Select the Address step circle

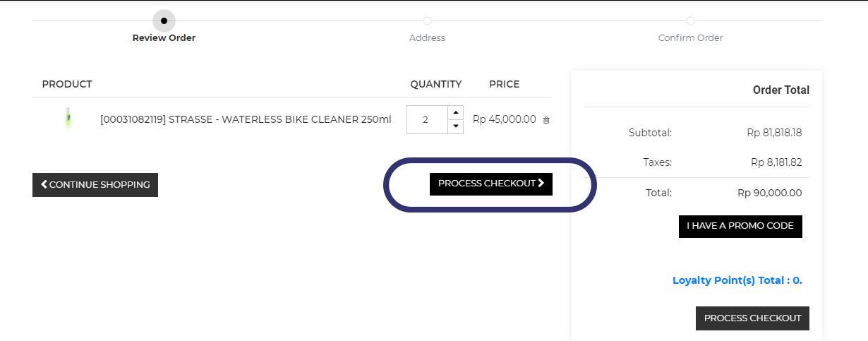point(427,20)
